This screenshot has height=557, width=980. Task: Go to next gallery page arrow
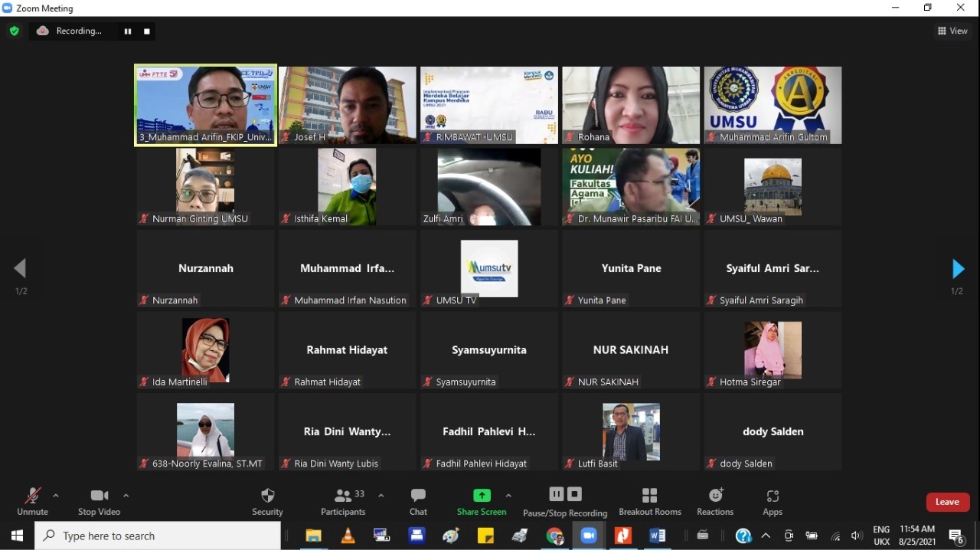click(x=957, y=269)
